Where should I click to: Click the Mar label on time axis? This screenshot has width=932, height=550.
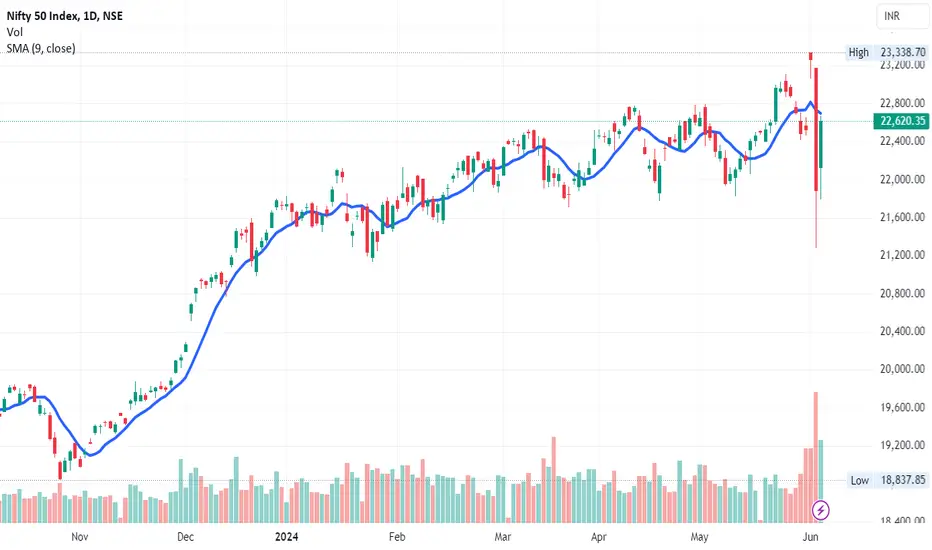[503, 537]
